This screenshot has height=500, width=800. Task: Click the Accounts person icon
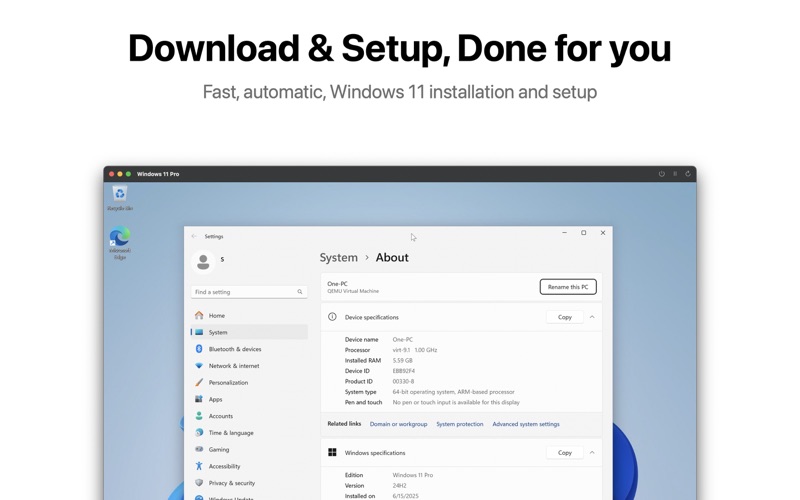tap(199, 416)
